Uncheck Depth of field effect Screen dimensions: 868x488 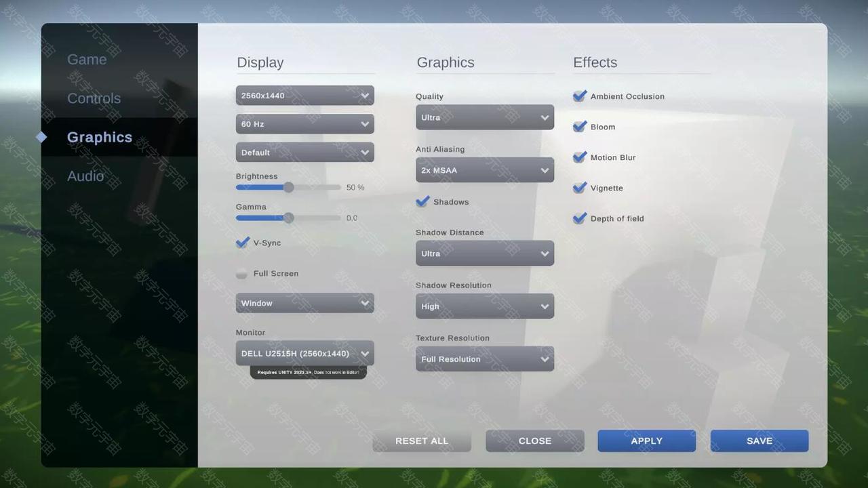(579, 218)
